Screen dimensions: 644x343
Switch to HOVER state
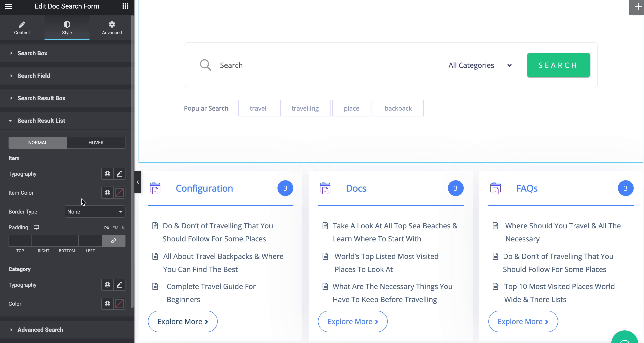tap(96, 143)
